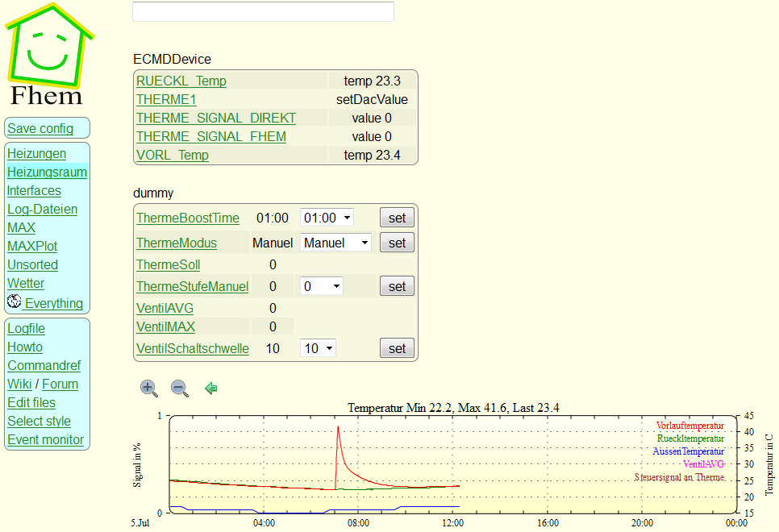Zoom in the temperature plot
The width and height of the screenshot is (779, 532).
[148, 388]
